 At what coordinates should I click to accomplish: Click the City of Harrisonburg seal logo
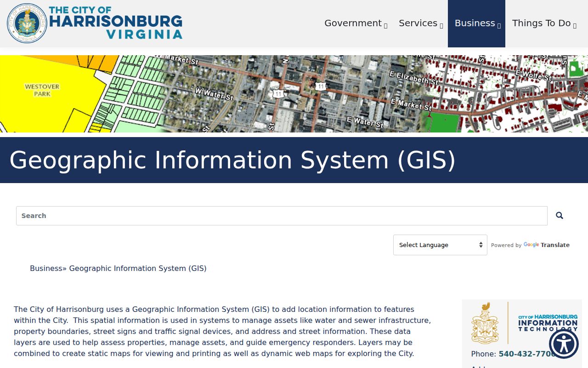click(x=27, y=23)
